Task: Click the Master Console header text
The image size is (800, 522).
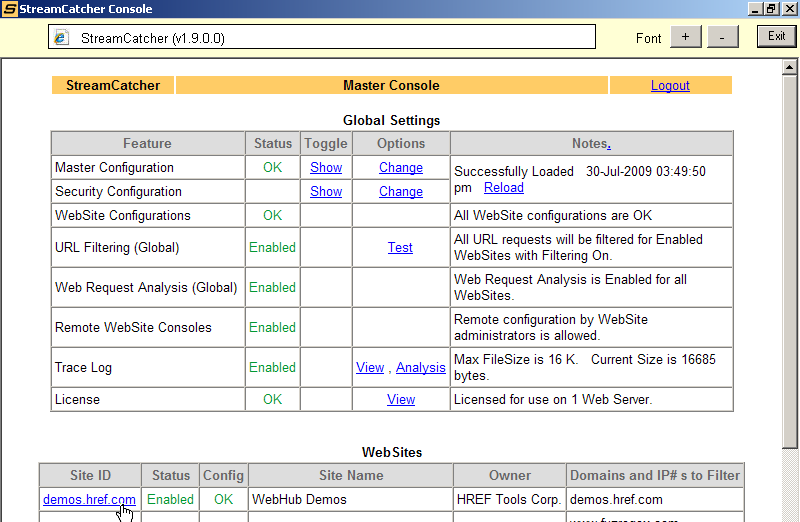Action: click(x=391, y=85)
